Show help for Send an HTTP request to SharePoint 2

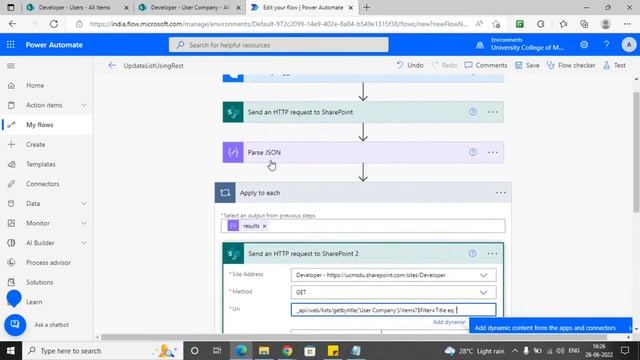pos(472,253)
